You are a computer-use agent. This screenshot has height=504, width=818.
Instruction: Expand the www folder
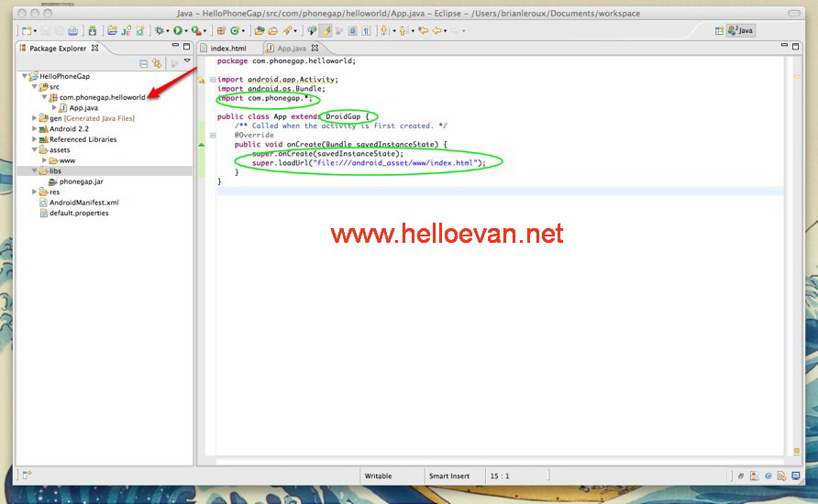[x=44, y=160]
